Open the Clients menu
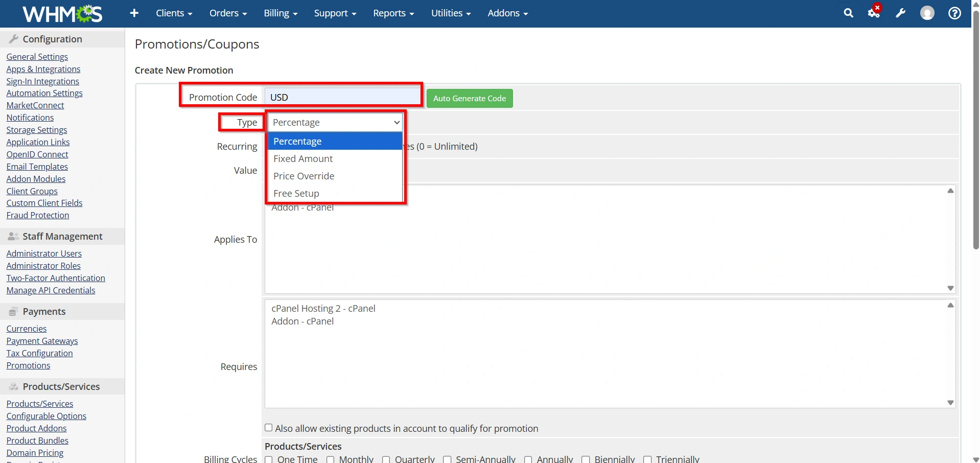The height and width of the screenshot is (463, 980). [x=174, y=13]
